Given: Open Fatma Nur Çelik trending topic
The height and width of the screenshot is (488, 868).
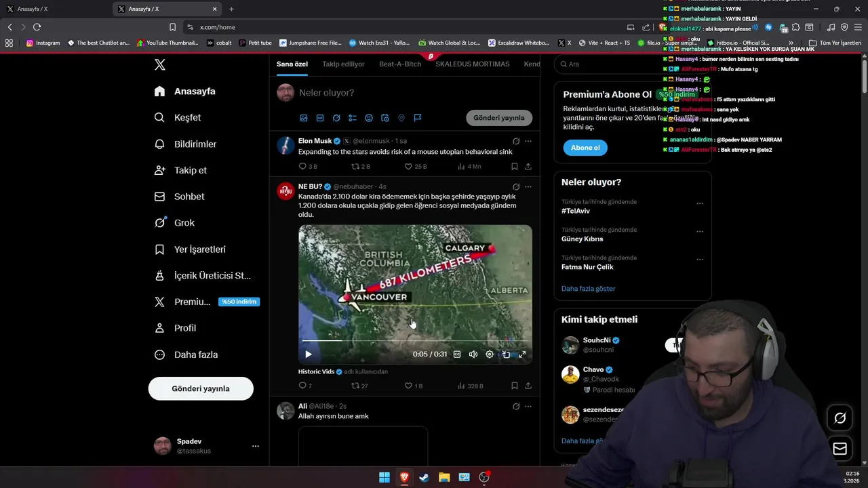Looking at the screenshot, I should [587, 267].
